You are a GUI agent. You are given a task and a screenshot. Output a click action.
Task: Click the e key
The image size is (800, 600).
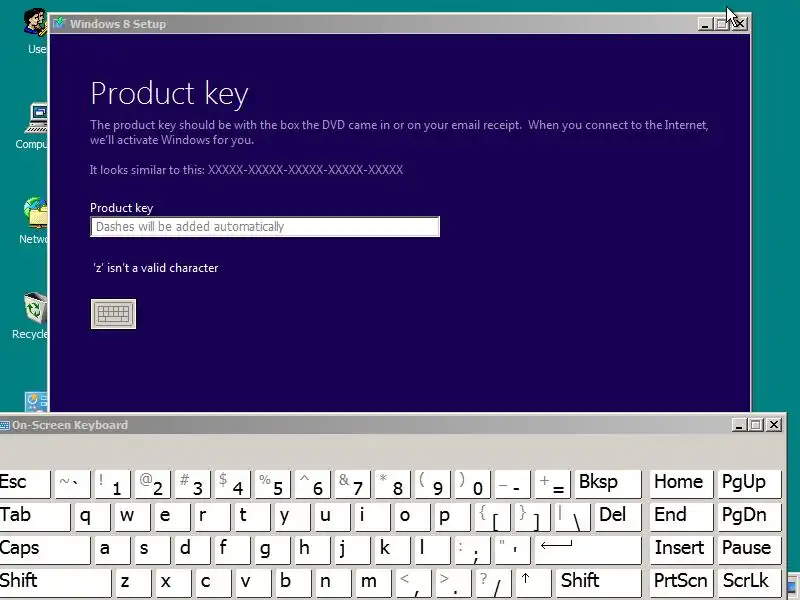(x=172, y=516)
